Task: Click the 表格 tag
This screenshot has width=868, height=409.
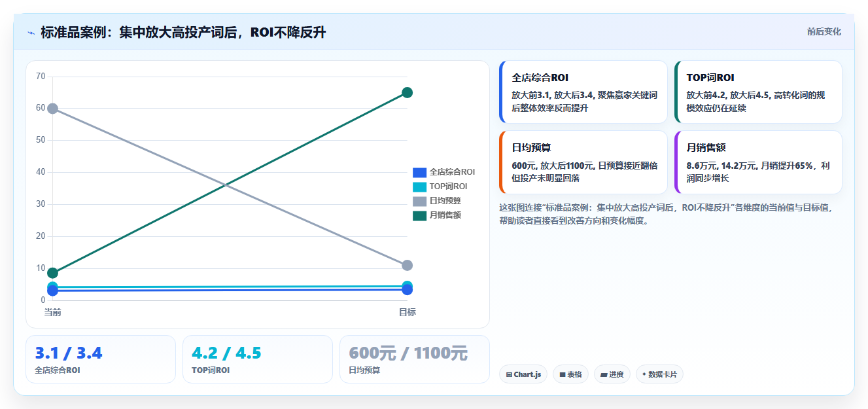Action: tap(570, 374)
